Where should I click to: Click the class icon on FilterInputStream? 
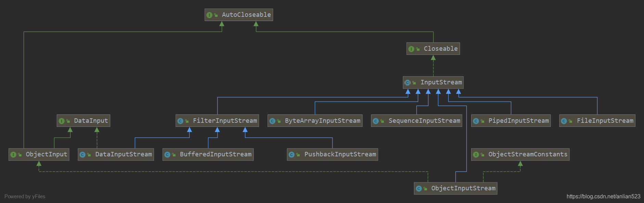tap(180, 121)
